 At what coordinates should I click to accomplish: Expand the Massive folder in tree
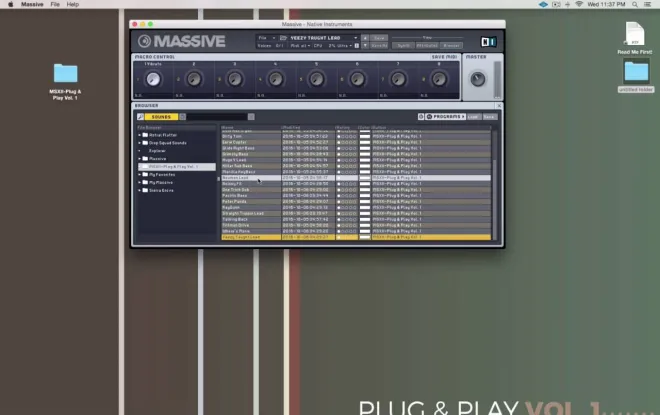pos(140,159)
